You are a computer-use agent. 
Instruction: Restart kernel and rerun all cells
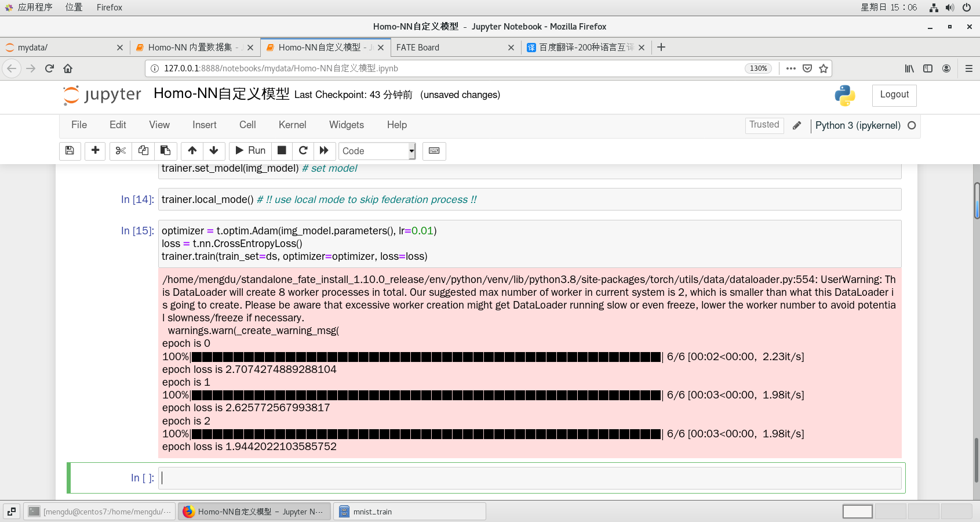click(x=324, y=151)
